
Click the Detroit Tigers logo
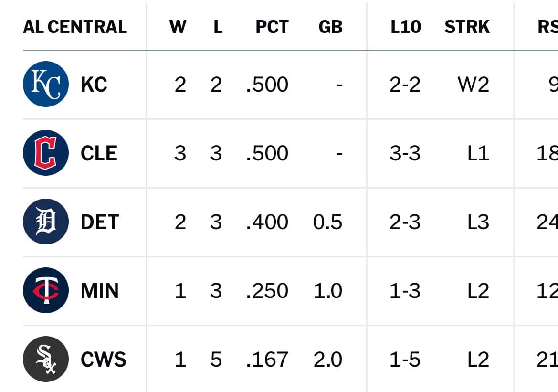point(45,222)
